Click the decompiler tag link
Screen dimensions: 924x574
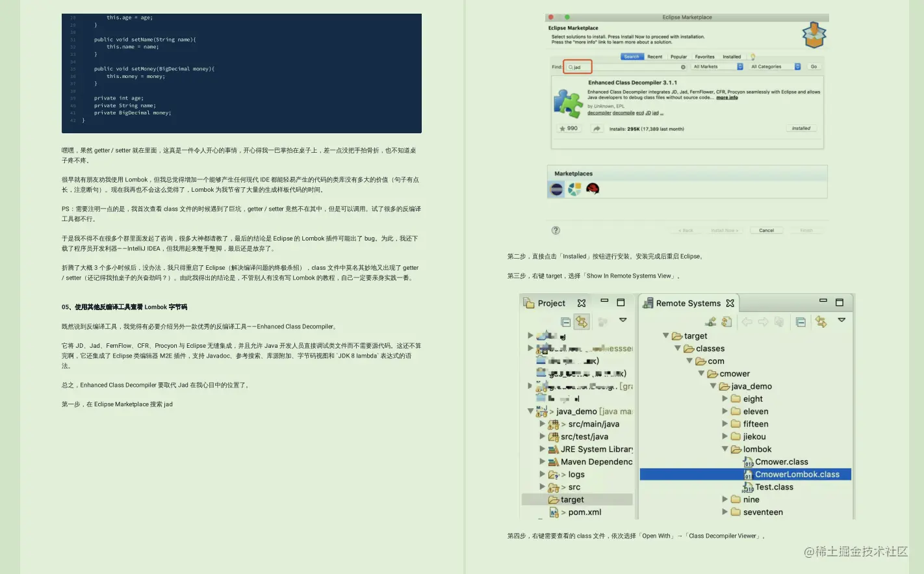point(599,112)
